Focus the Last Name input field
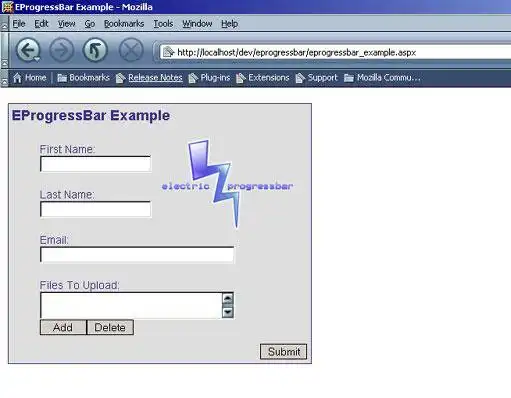The height and width of the screenshot is (398, 511). pos(95,209)
